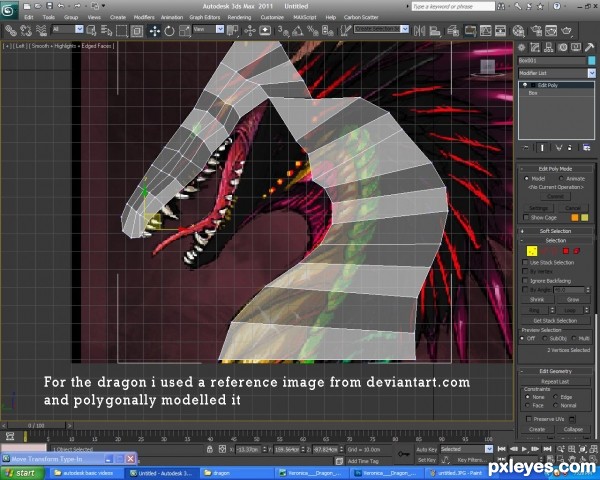Image resolution: width=600 pixels, height=480 pixels.
Task: Open the selection filter All dropdown
Action: tap(79, 29)
